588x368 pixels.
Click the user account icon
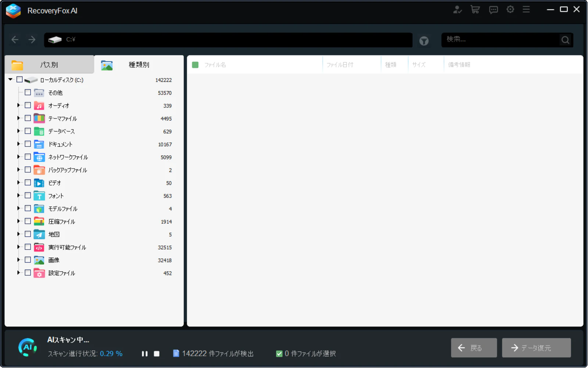coord(457,10)
